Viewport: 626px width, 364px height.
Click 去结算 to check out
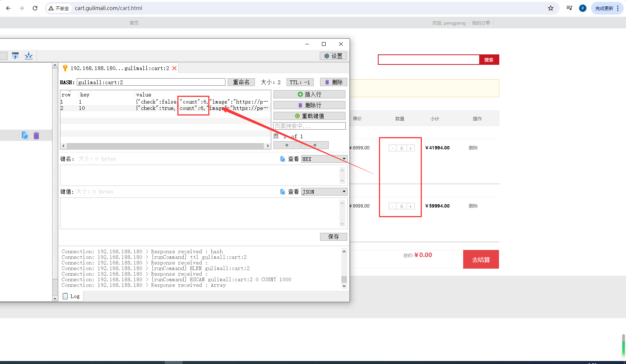coord(481,259)
